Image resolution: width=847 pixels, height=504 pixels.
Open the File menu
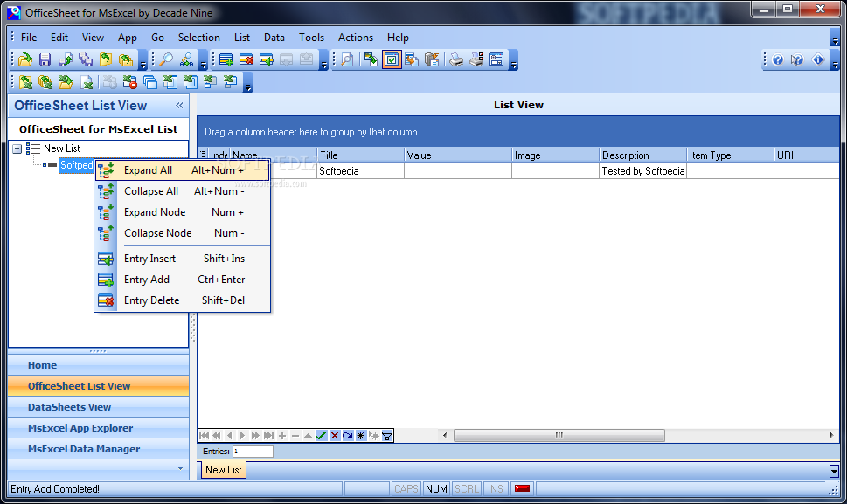click(x=29, y=38)
